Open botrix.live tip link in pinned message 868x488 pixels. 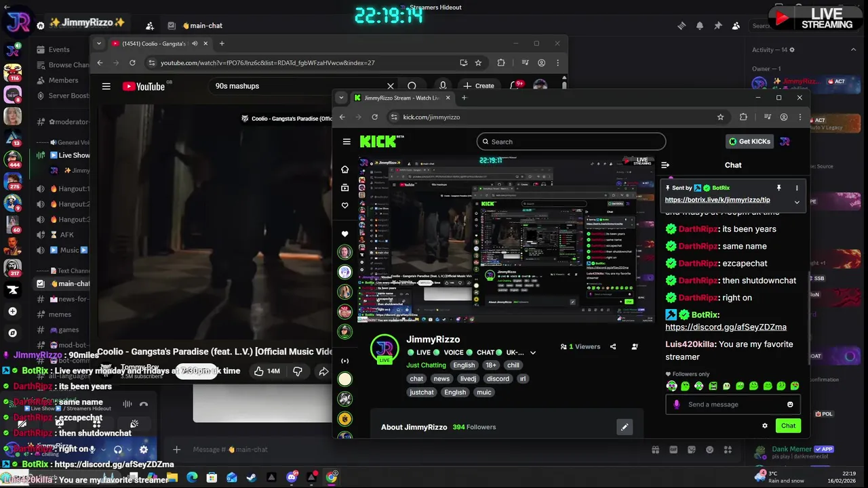(717, 200)
